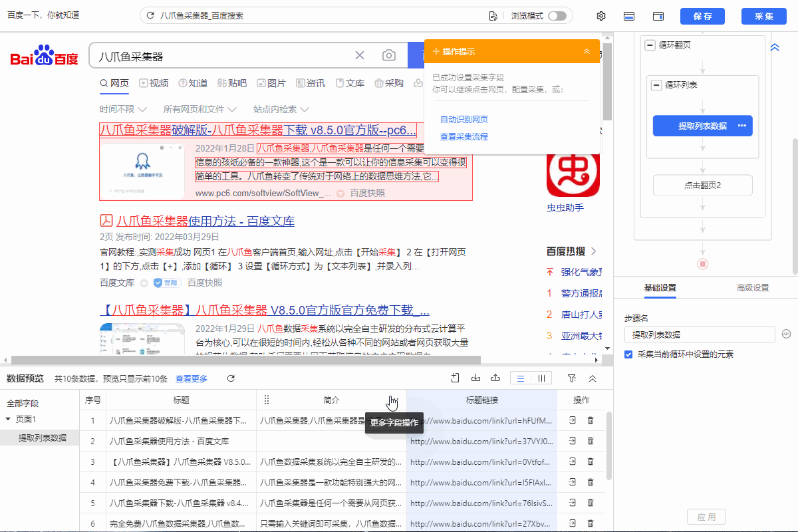The height and width of the screenshot is (532, 798).
Task: Open the 八爪鱼采集器使用方法 - 百度文库 result
Action: 205,221
